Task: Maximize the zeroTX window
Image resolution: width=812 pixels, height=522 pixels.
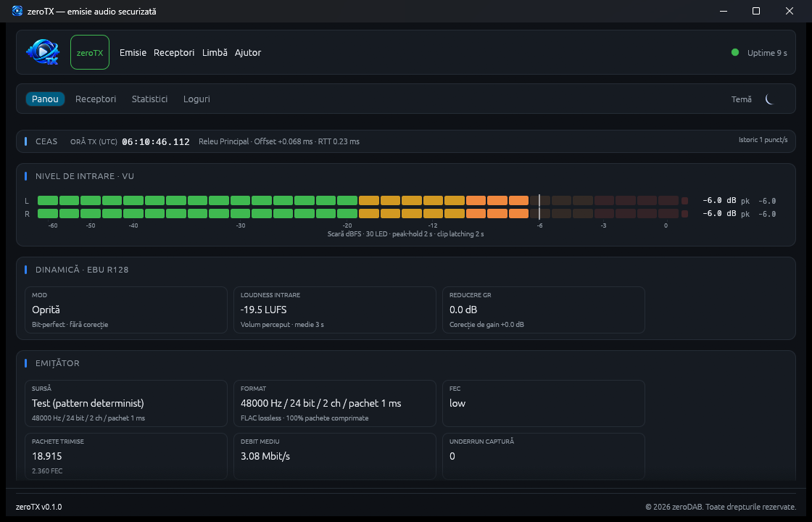Action: click(x=756, y=11)
